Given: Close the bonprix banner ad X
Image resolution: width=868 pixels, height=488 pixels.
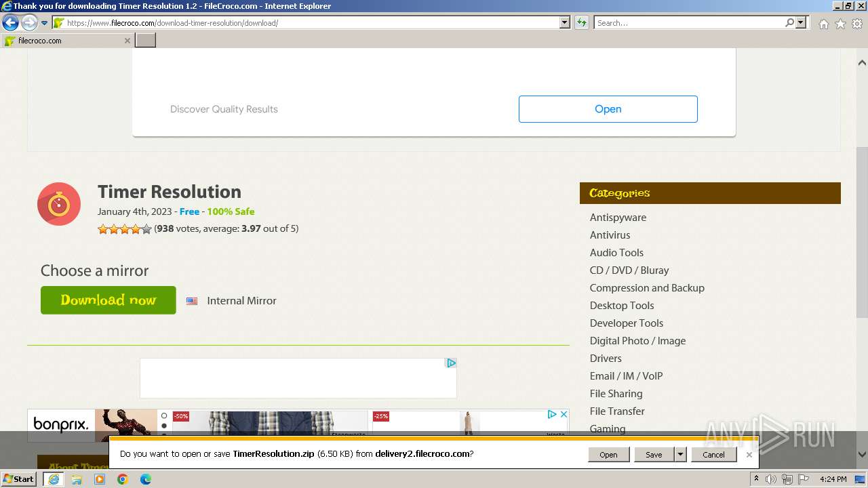Looking at the screenshot, I should pyautogui.click(x=563, y=414).
